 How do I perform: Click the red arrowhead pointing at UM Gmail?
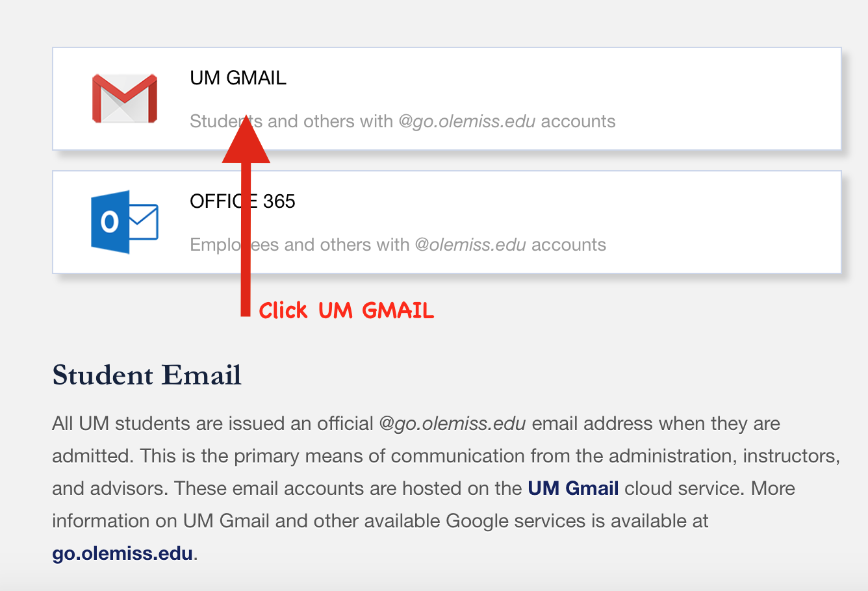246,138
